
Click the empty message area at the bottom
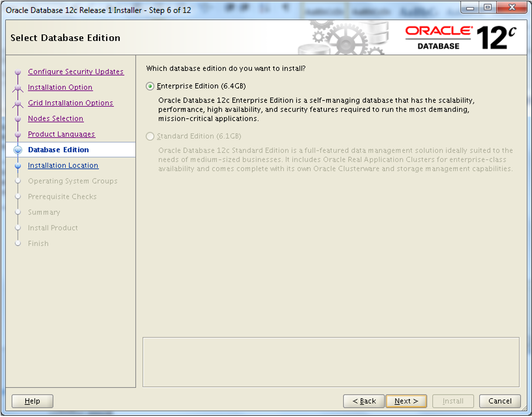[331, 362]
